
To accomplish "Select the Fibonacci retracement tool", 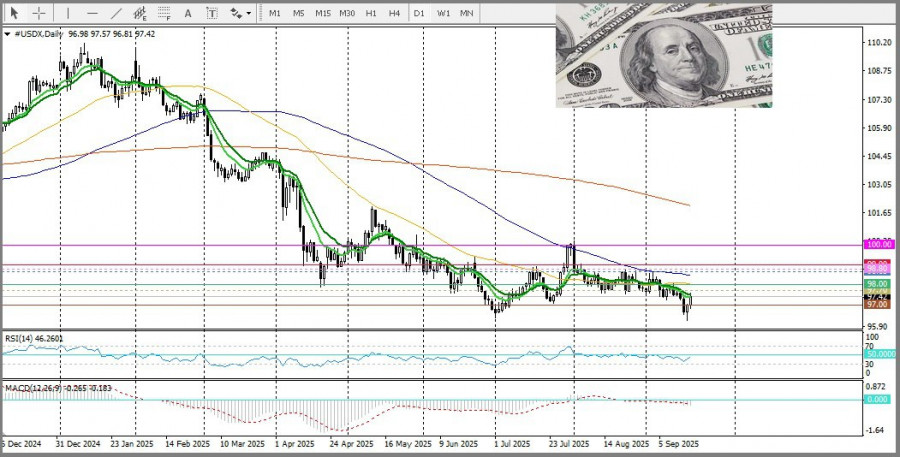I will point(165,13).
